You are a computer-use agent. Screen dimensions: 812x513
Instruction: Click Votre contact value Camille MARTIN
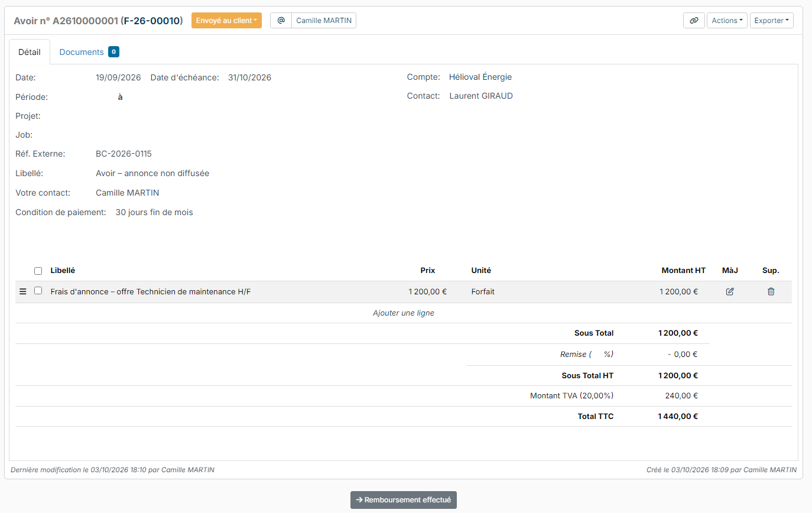pyautogui.click(x=128, y=193)
